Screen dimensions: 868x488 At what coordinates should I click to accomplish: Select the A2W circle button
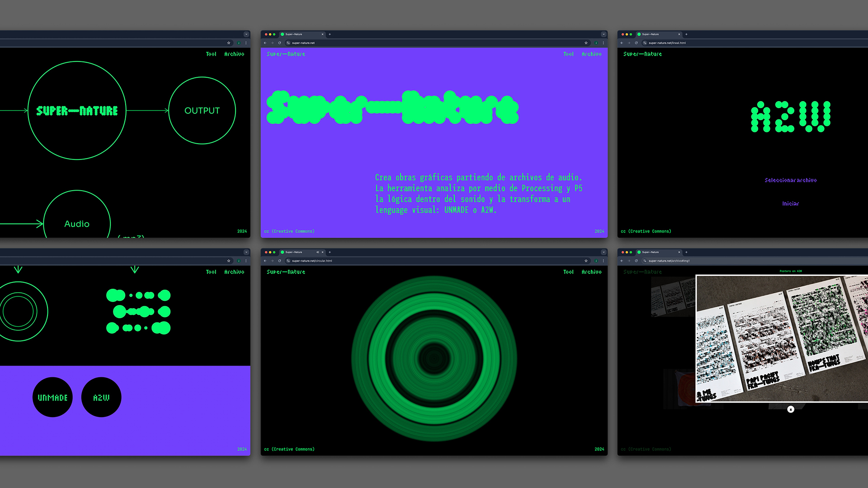coord(101,397)
